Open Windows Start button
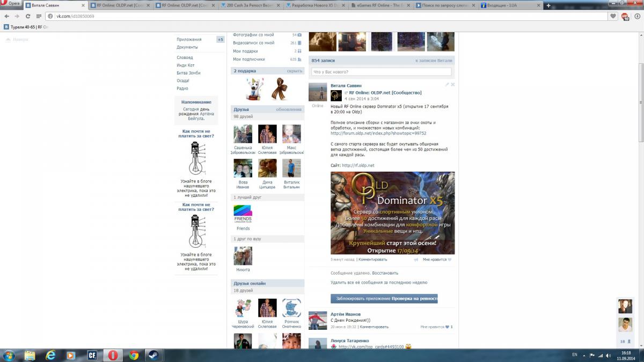644x362 pixels. pyautogui.click(x=9, y=355)
